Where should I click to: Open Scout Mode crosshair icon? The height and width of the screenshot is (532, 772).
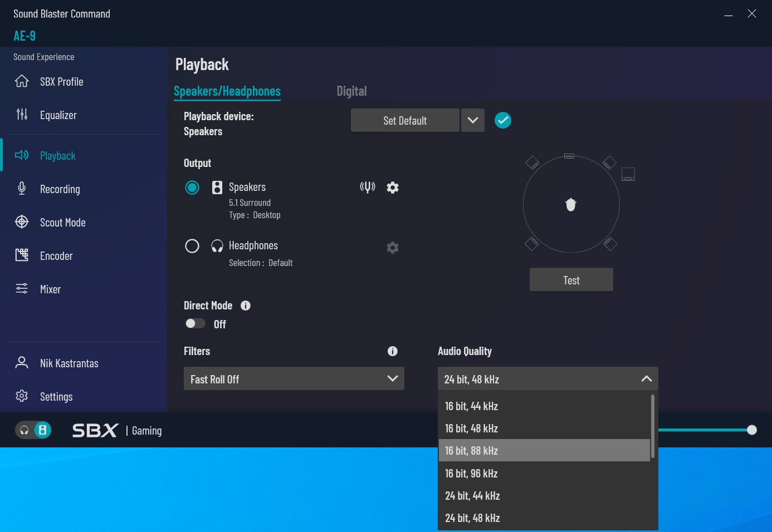tap(22, 222)
